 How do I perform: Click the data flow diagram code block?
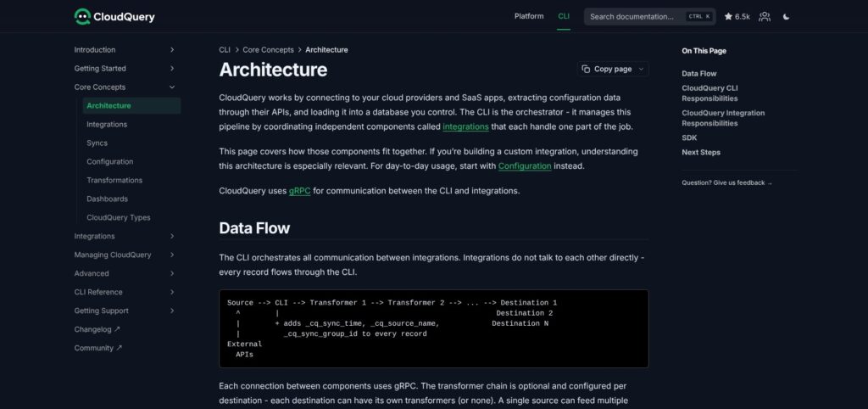pyautogui.click(x=433, y=328)
